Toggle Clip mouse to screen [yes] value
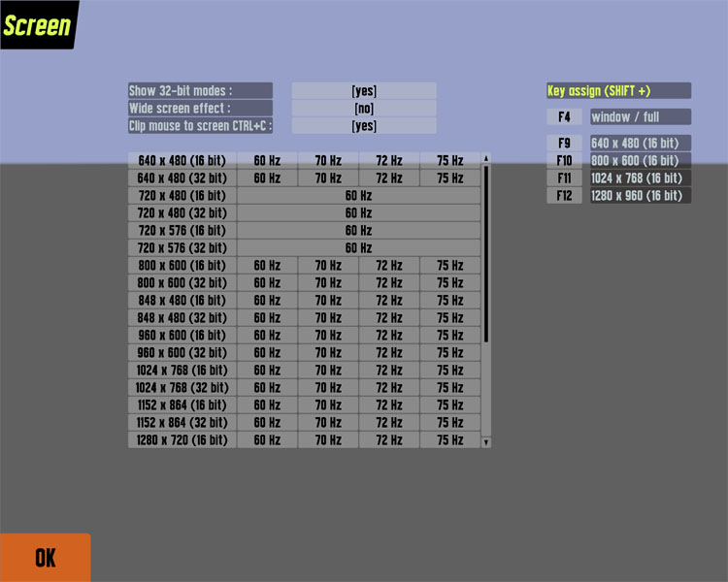This screenshot has height=582, width=728. point(364,126)
